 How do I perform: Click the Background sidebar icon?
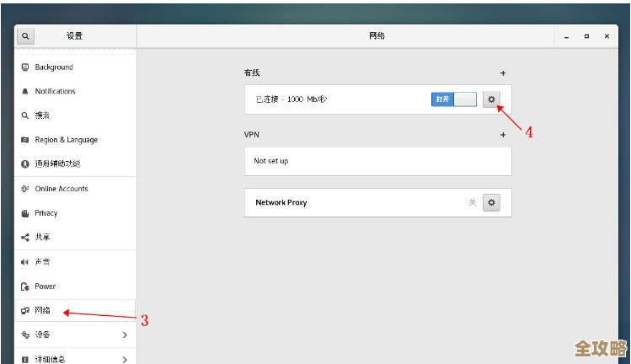pyautogui.click(x=25, y=67)
